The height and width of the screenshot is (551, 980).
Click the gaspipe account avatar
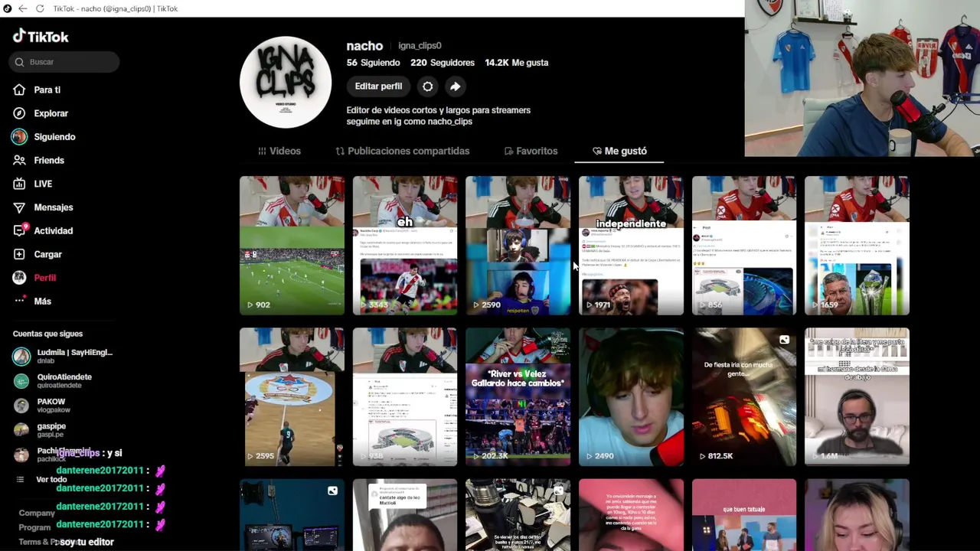tap(21, 430)
